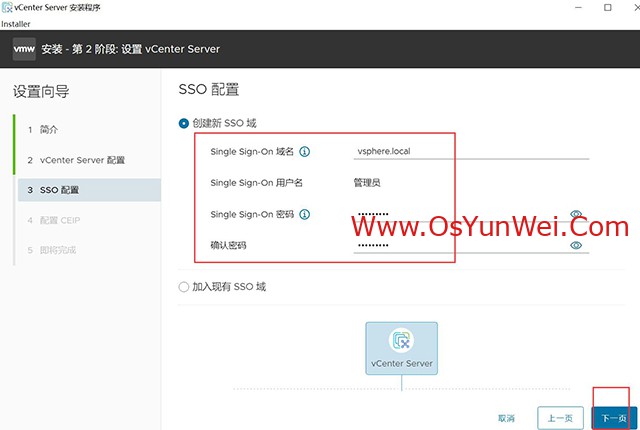Click the vCenter Server installer title bar icon
Screen dimensions: 640x430
coord(7,7)
